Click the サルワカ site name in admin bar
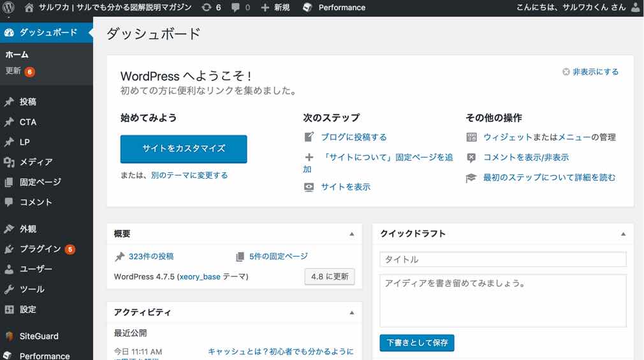Viewport: 644px width, 360px height. [115, 8]
